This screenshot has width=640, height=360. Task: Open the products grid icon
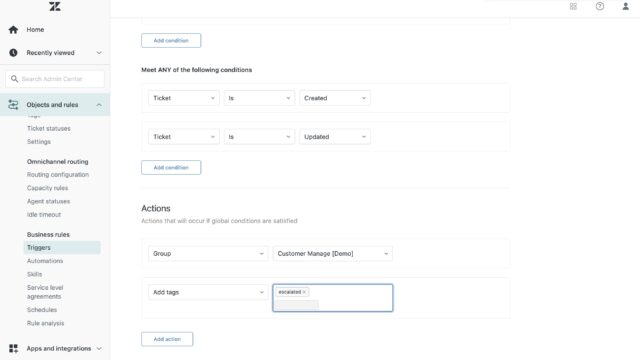tap(573, 6)
